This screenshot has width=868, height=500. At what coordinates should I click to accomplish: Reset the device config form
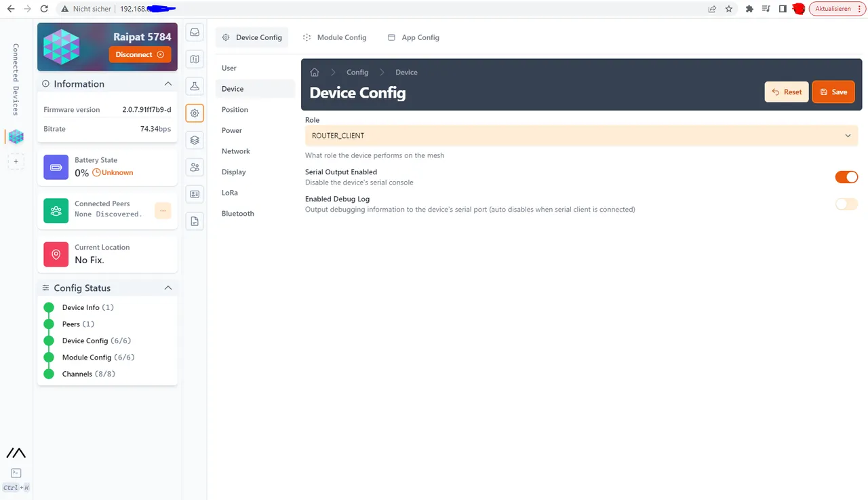[x=787, y=92]
